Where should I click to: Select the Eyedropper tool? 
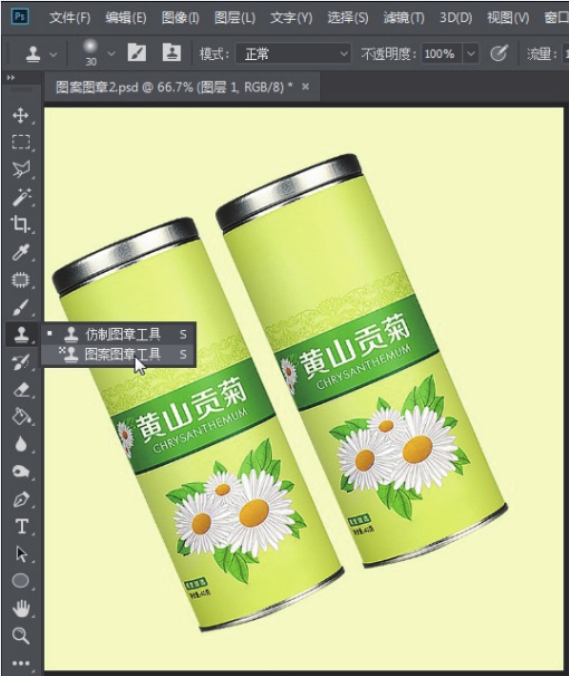tap(20, 252)
